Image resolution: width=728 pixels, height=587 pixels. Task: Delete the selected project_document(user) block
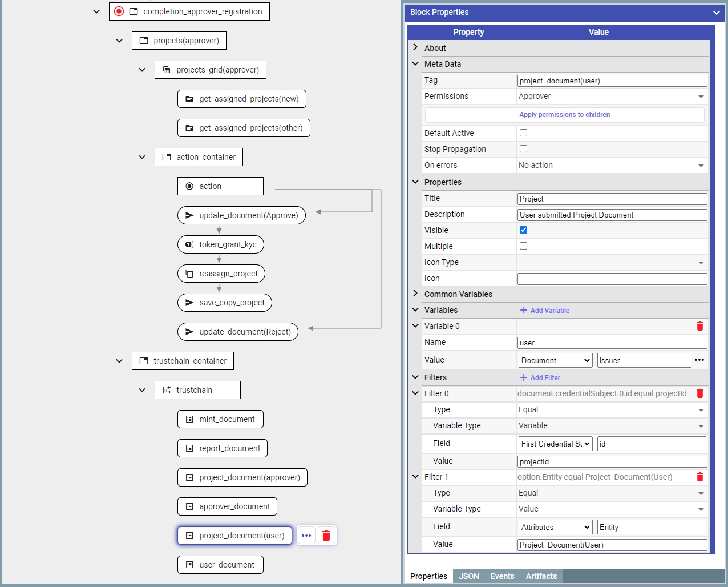coord(326,536)
